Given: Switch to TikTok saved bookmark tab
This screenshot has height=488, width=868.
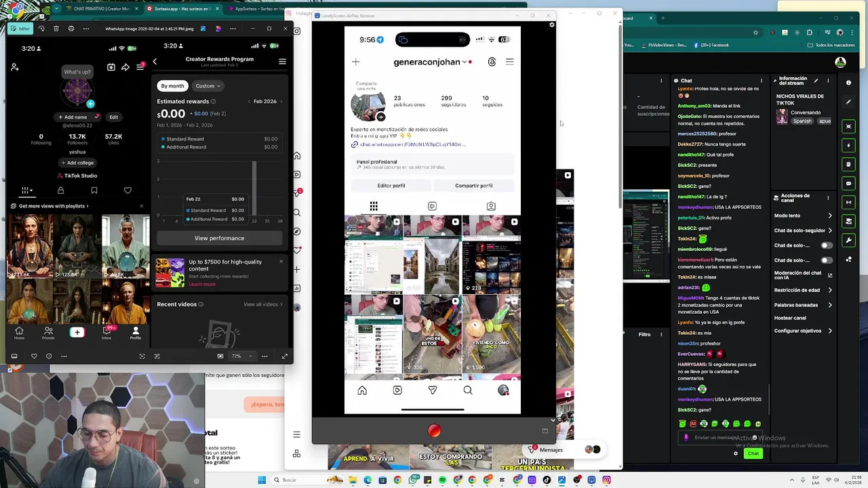Looking at the screenshot, I should click(x=94, y=190).
